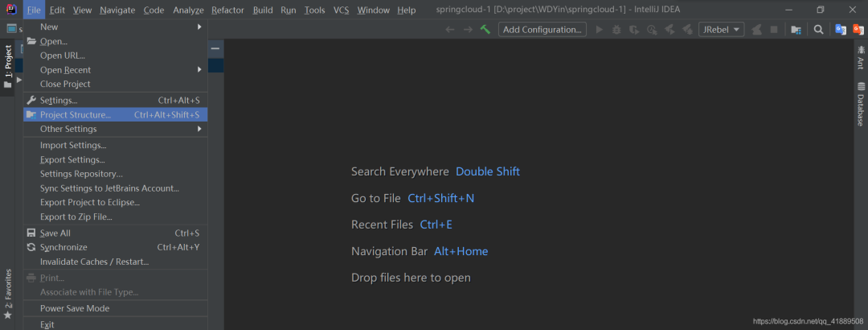The image size is (868, 330).
Task: Open the Help menu
Action: (x=407, y=10)
